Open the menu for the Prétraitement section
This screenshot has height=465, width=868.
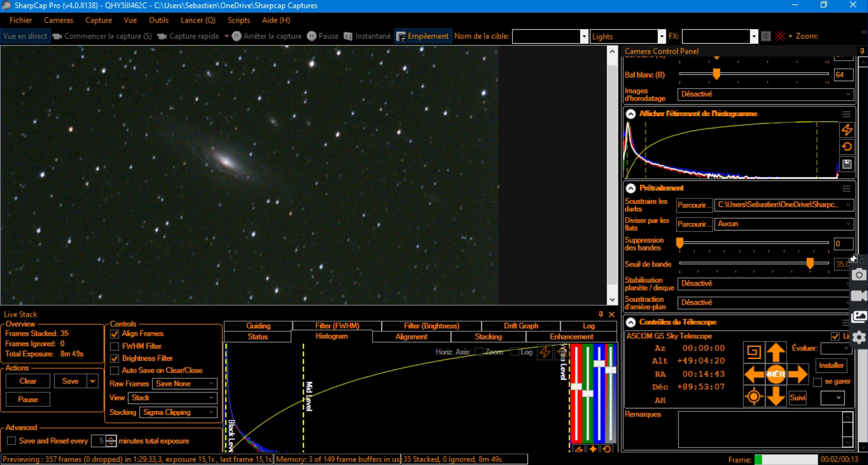[x=846, y=188]
